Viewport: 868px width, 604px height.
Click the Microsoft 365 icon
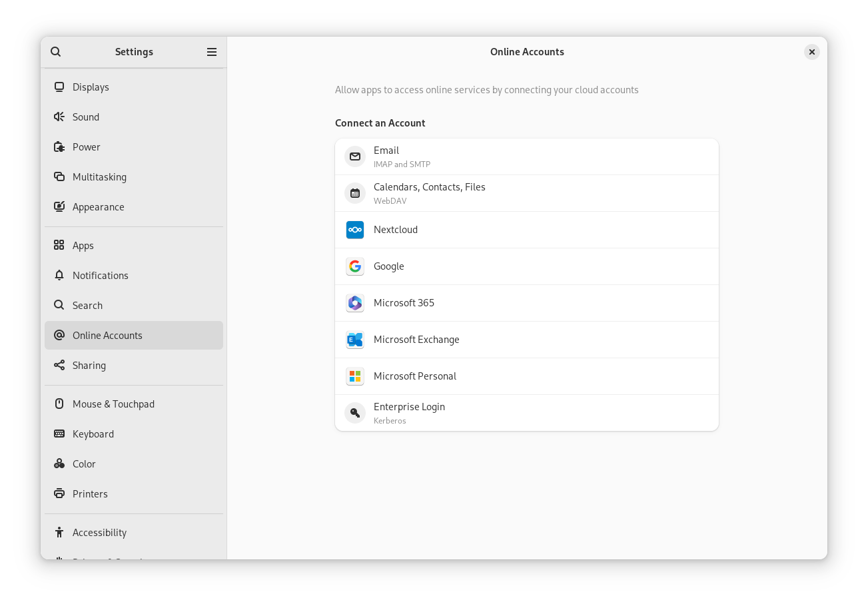[355, 303]
